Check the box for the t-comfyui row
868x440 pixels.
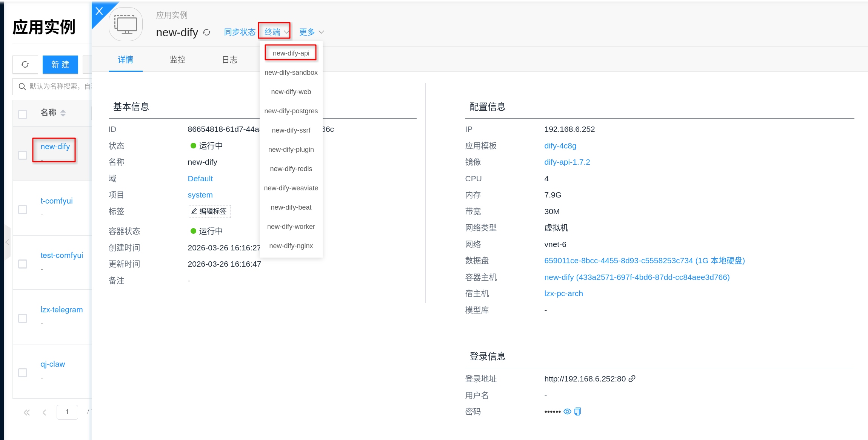tap(23, 210)
